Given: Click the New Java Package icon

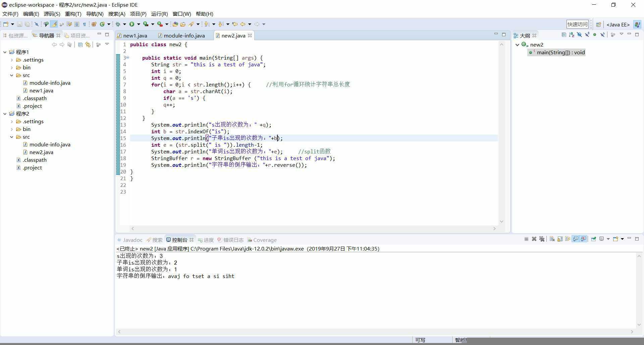Looking at the screenshot, I should tap(94, 24).
